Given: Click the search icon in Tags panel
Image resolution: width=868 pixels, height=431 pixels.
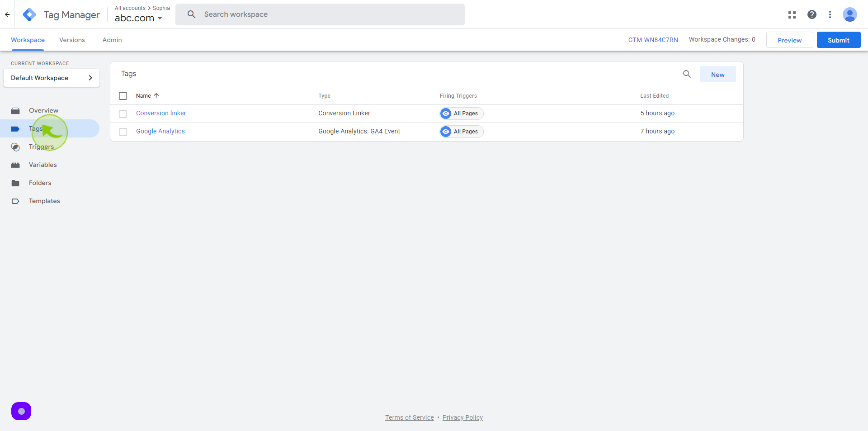Looking at the screenshot, I should click(x=687, y=74).
